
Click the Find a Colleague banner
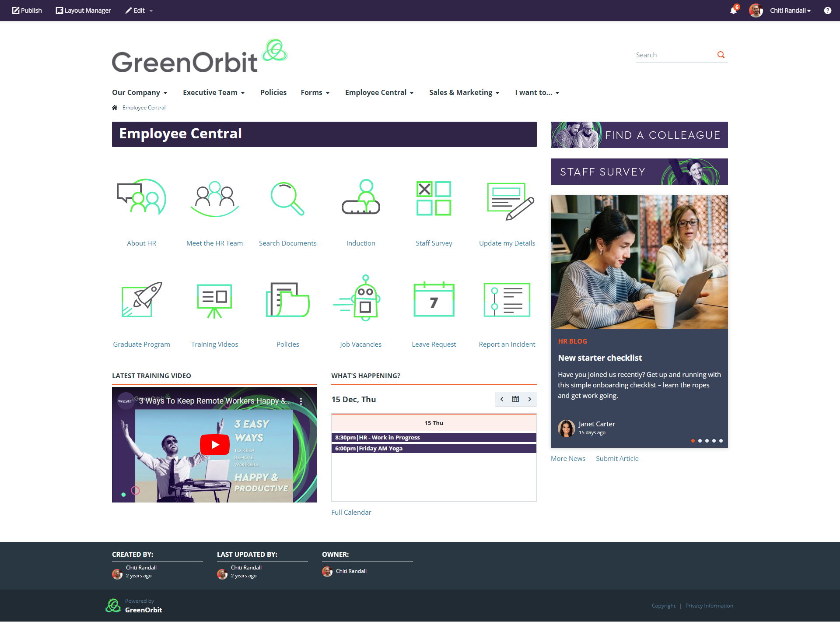click(639, 134)
